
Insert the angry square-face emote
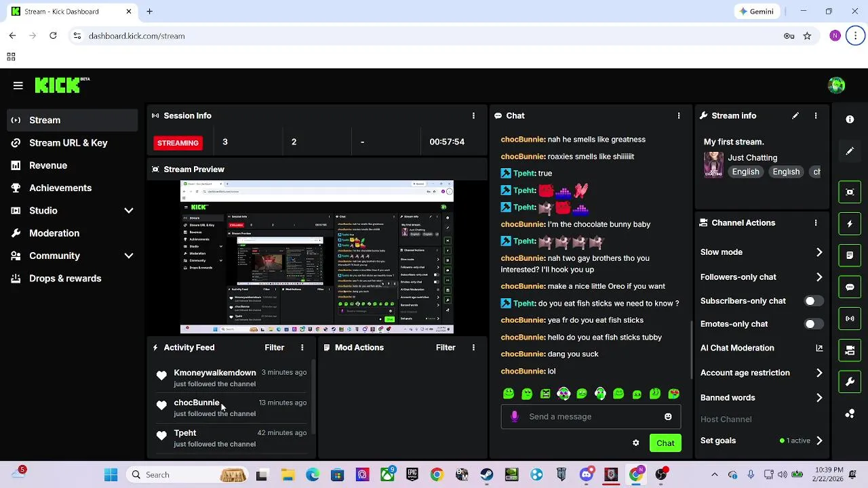tap(545, 394)
